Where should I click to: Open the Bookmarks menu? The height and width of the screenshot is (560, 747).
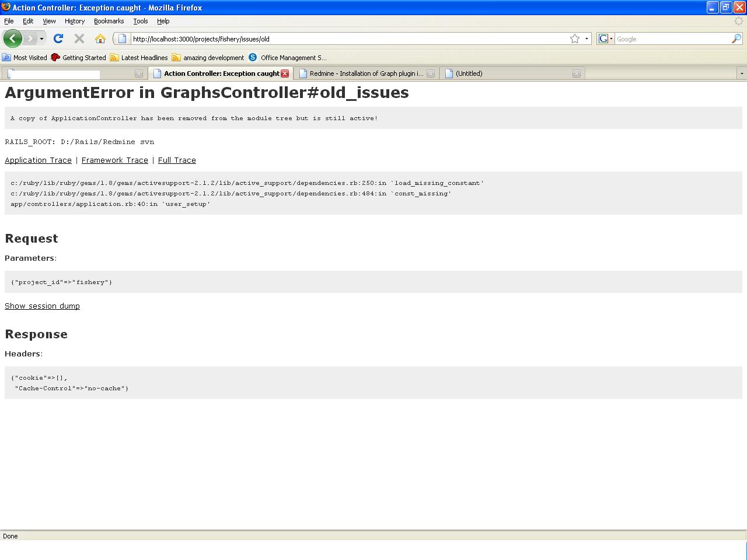click(109, 21)
